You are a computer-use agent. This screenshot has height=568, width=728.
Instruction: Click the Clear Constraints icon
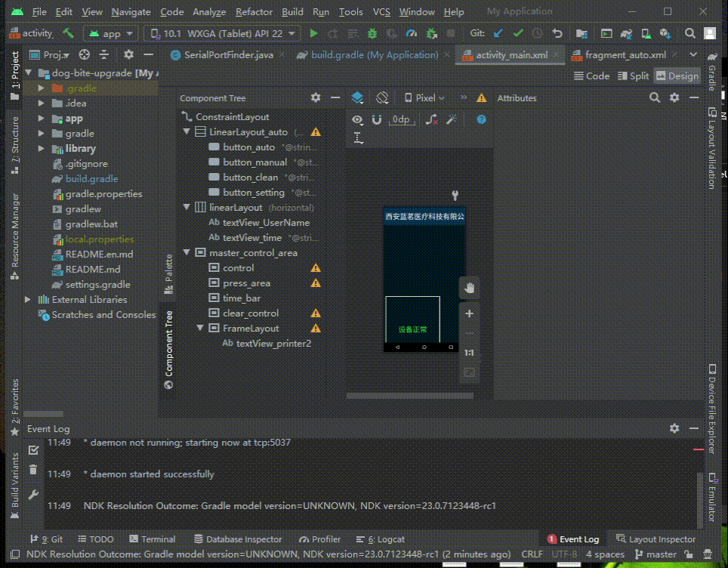[x=431, y=120]
